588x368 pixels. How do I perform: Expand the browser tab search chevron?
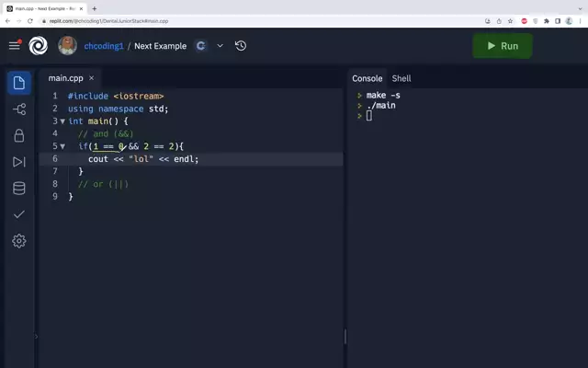click(x=580, y=8)
